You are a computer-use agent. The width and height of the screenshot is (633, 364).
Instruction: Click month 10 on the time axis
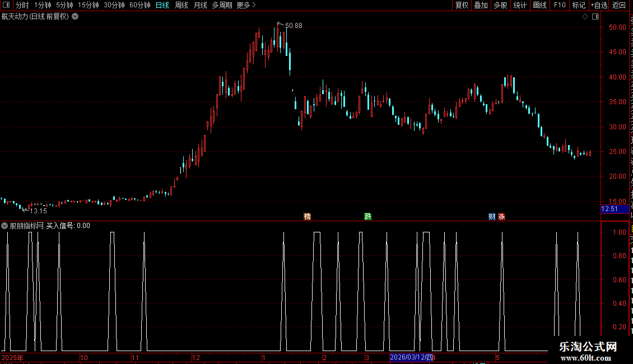[x=84, y=357]
